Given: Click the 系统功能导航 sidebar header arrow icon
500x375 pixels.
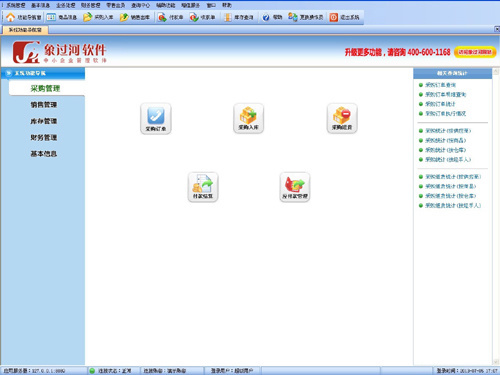Looking at the screenshot, I should click(x=9, y=73).
